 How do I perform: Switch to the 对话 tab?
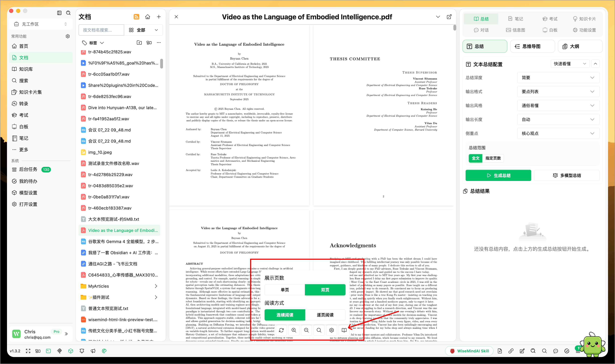481,30
